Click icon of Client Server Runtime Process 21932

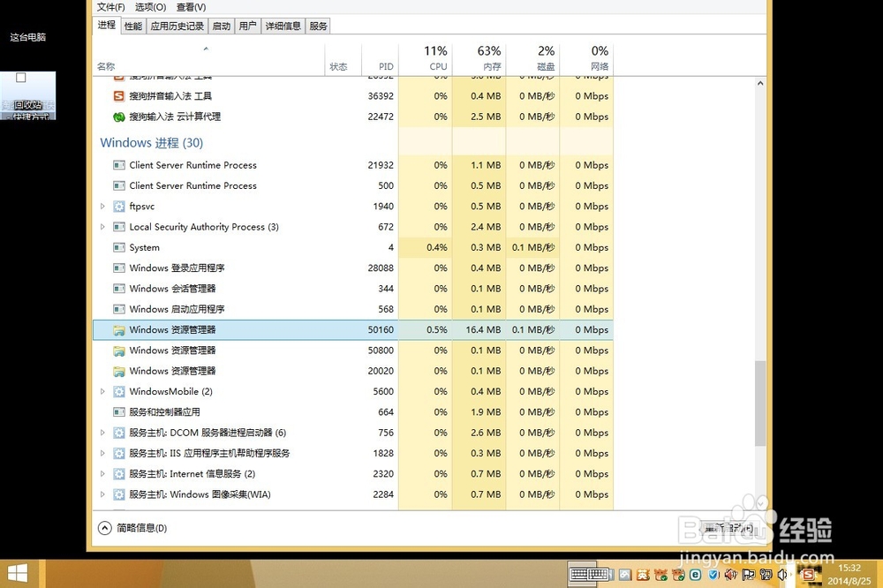click(x=119, y=166)
